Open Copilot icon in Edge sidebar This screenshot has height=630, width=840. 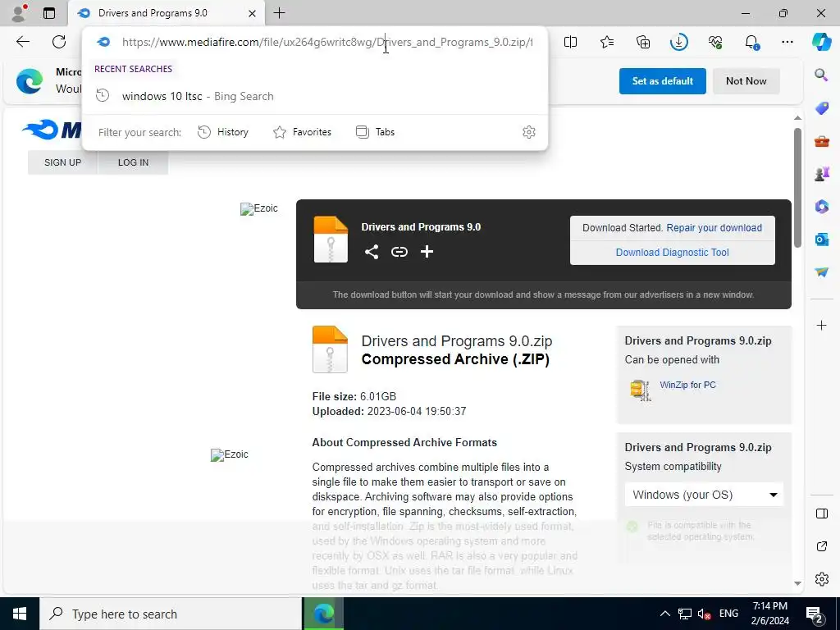click(821, 42)
